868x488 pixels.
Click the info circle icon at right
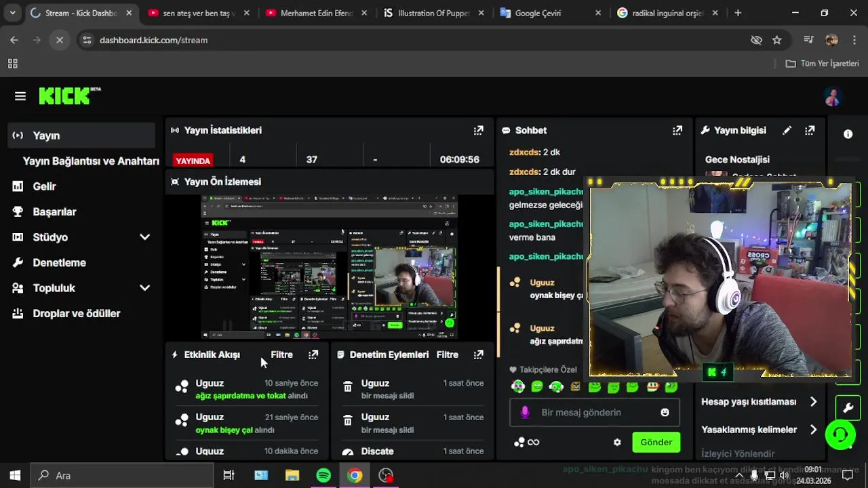(848, 134)
